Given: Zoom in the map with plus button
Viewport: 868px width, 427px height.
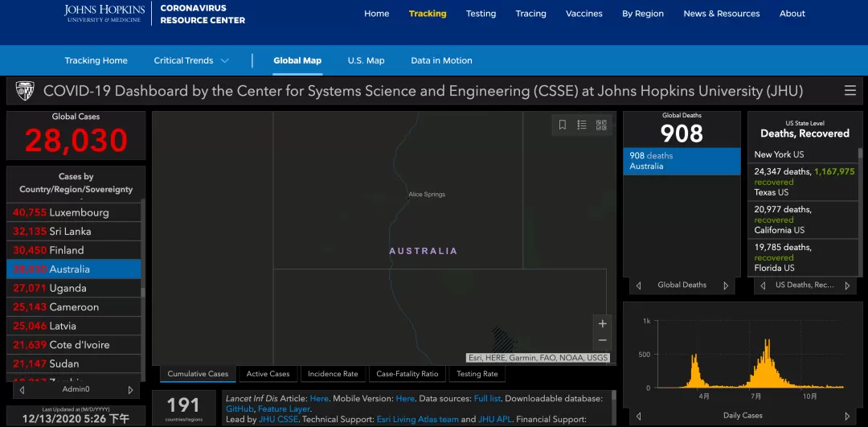Looking at the screenshot, I should [x=603, y=323].
